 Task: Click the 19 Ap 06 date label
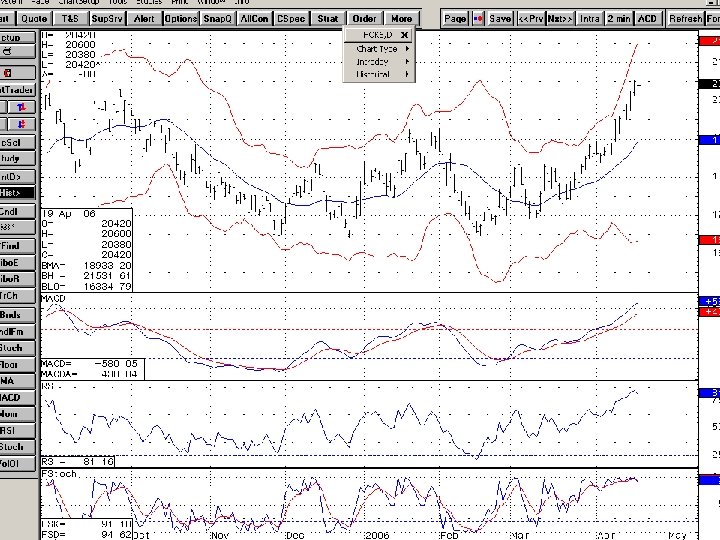coord(69,214)
